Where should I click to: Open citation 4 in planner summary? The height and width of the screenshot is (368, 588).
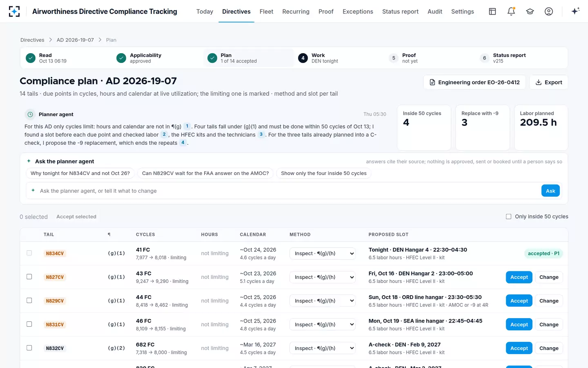coord(183,143)
